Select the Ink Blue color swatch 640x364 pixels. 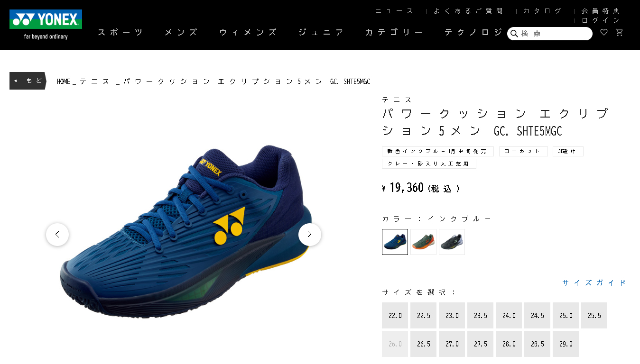click(395, 242)
